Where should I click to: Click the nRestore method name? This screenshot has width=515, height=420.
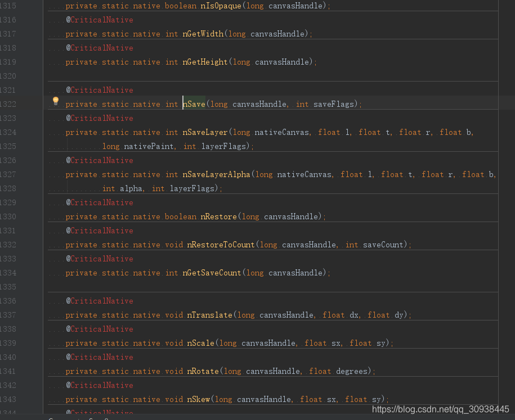[x=219, y=216]
